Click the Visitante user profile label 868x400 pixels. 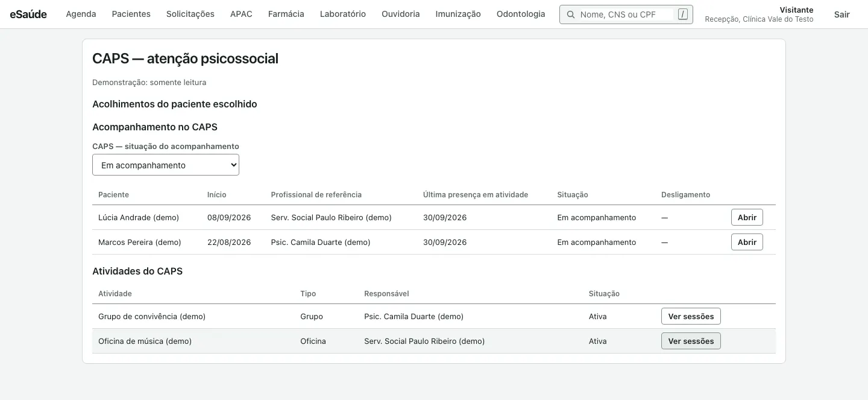point(796,10)
